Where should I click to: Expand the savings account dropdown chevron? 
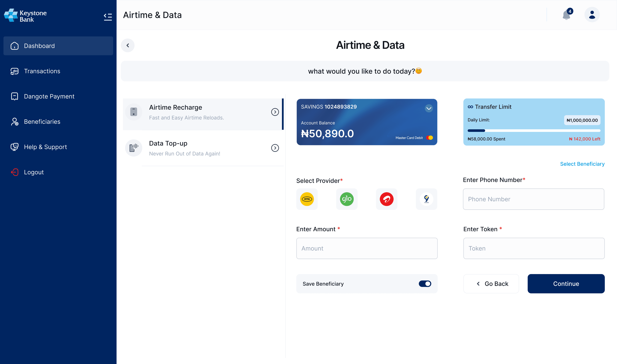click(429, 108)
